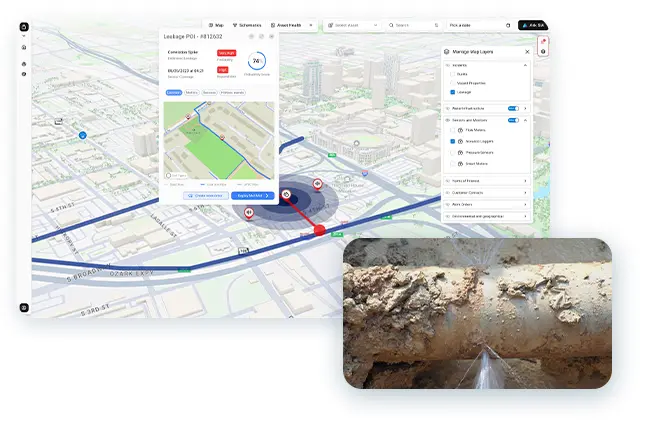Click settings icon at bottom left sidebar
This screenshot has width=647, height=426.
pos(24,307)
